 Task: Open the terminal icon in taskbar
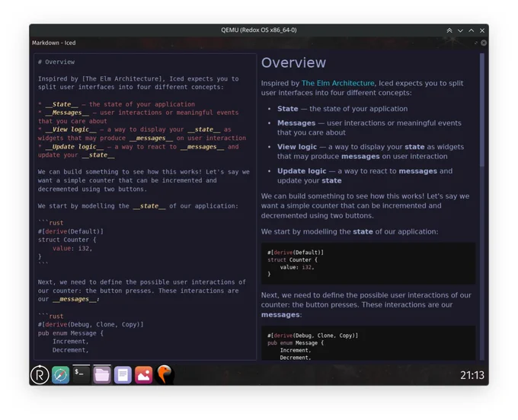pyautogui.click(x=82, y=374)
